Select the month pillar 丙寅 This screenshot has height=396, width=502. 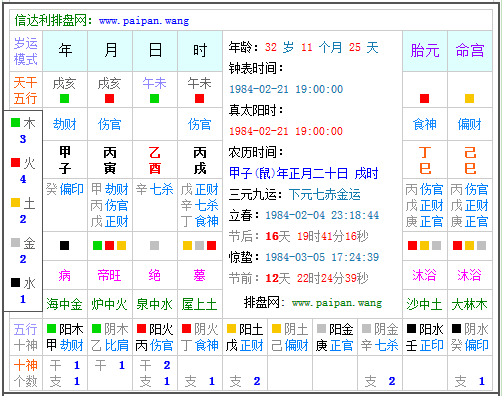[x=110, y=160]
